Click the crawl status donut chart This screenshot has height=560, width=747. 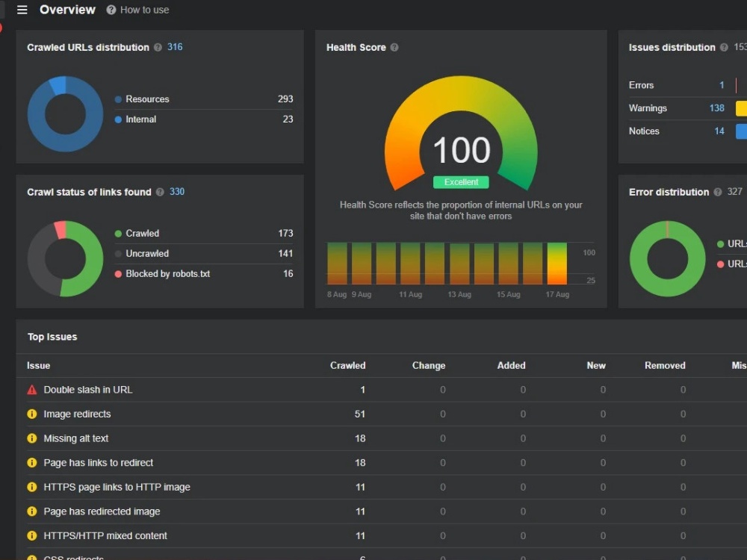click(x=65, y=258)
